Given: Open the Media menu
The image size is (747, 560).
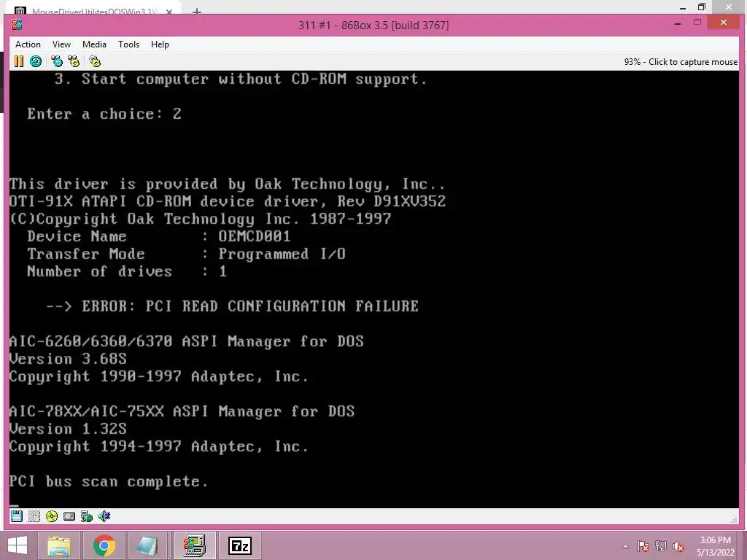Looking at the screenshot, I should tap(94, 44).
